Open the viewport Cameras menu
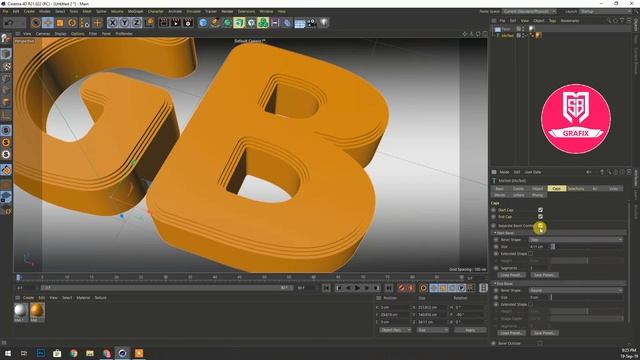 (x=43, y=34)
